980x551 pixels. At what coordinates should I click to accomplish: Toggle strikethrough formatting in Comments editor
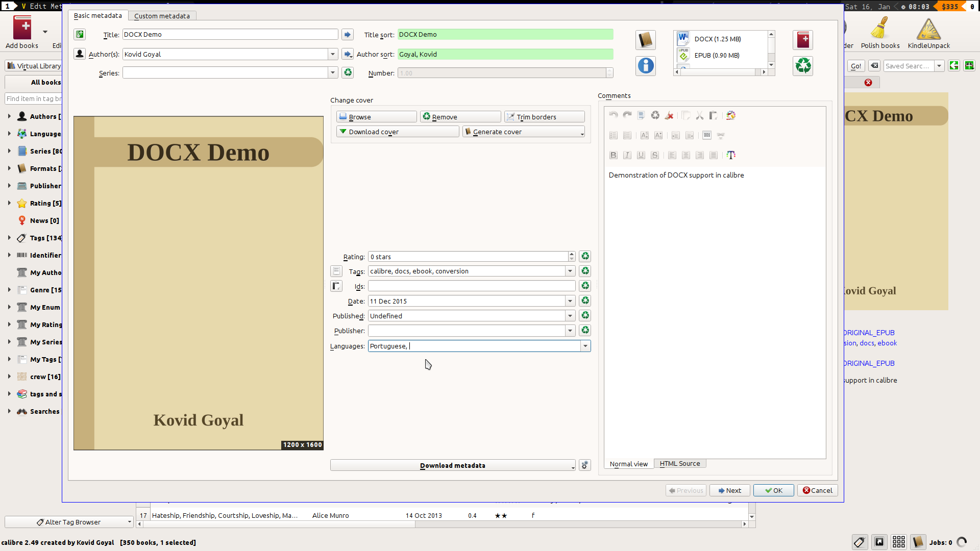click(x=655, y=155)
